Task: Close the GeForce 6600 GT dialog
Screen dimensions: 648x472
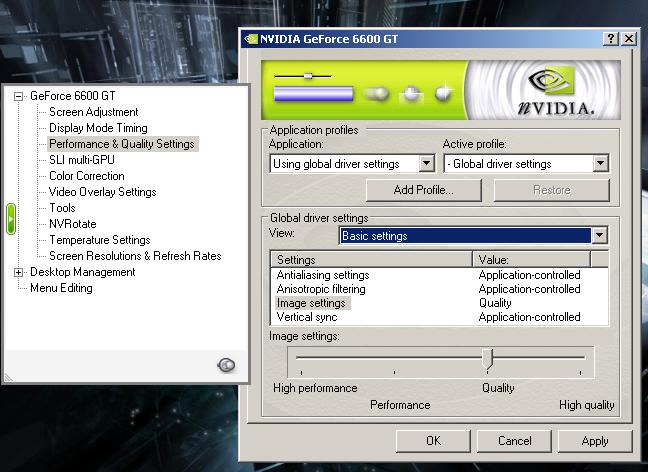Action: 628,38
